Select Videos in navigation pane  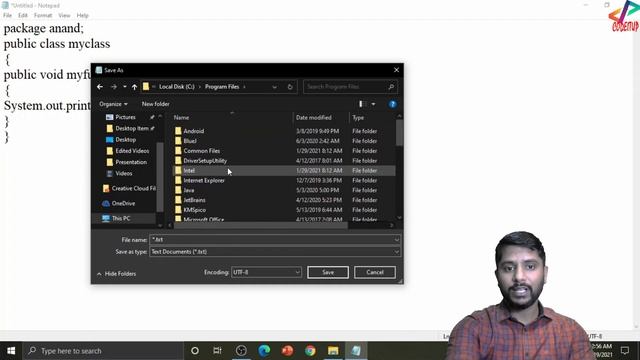click(123, 173)
